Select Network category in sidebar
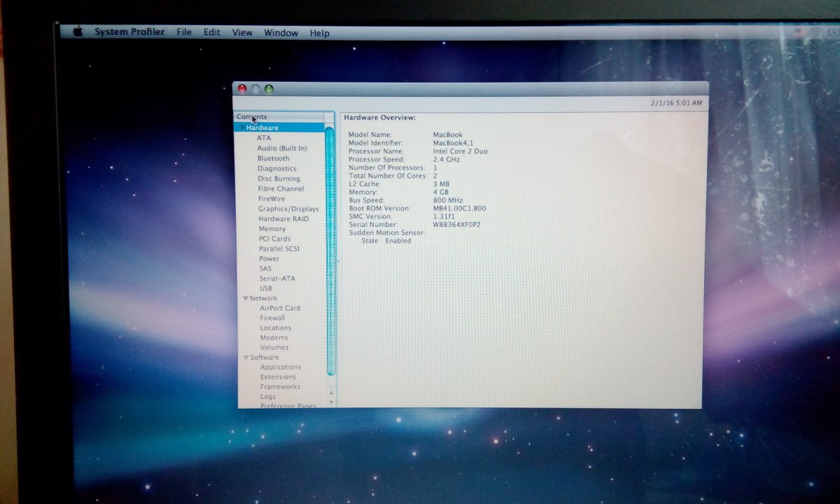Screen dimensions: 840x504 pos(264,298)
